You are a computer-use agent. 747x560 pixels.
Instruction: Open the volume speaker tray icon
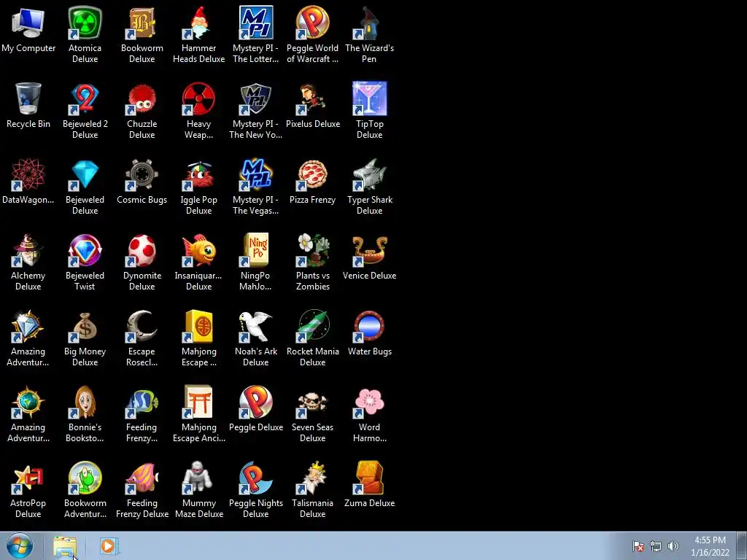673,546
